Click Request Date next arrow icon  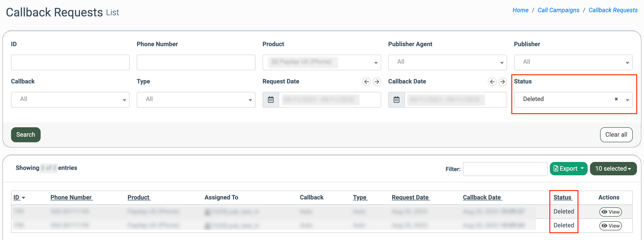point(376,82)
